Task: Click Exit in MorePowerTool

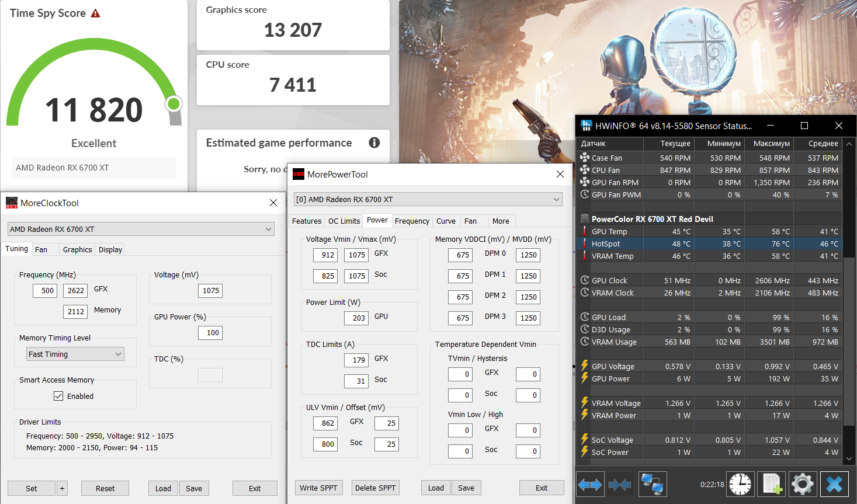Action: click(x=542, y=488)
